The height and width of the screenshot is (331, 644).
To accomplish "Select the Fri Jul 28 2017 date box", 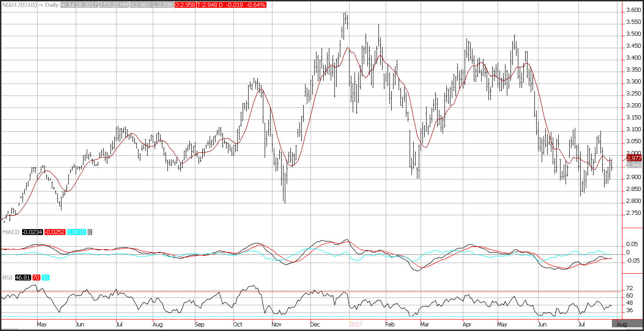I will click(x=78, y=5).
